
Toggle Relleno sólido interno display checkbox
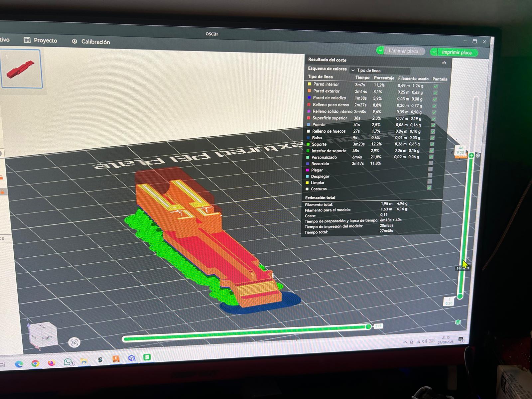(x=434, y=112)
